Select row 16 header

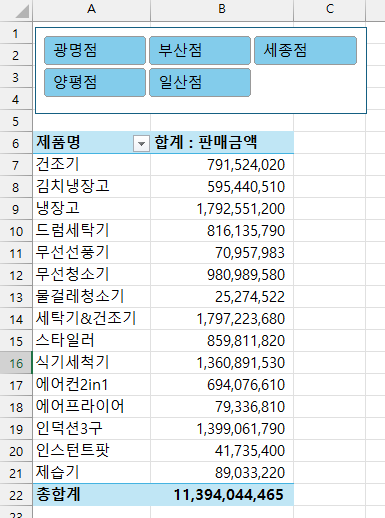pos(16,363)
